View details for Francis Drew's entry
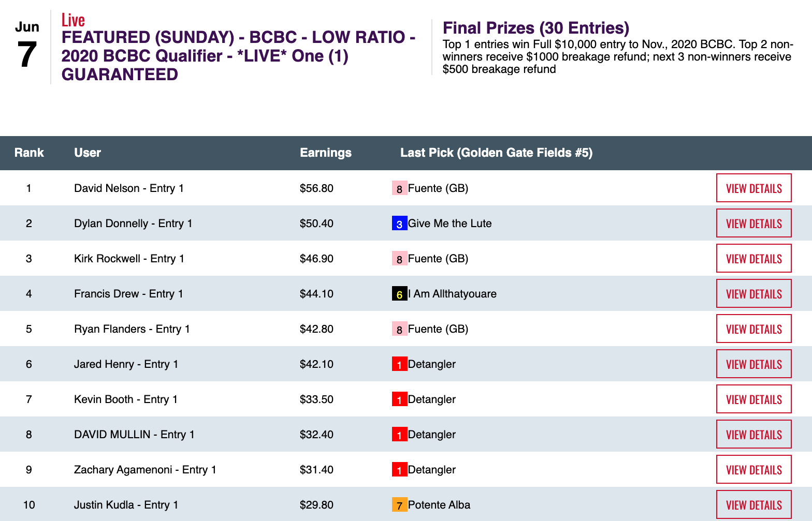The width and height of the screenshot is (812, 521). click(x=753, y=294)
